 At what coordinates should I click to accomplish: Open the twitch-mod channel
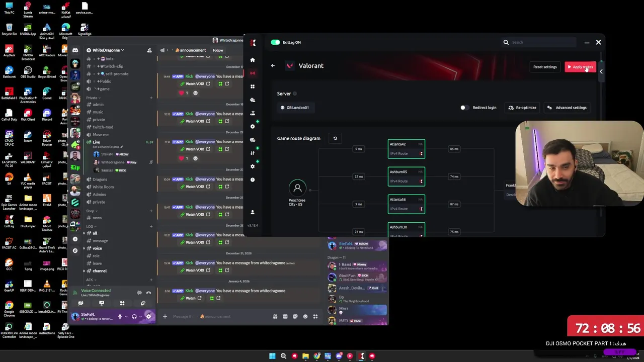click(x=103, y=127)
